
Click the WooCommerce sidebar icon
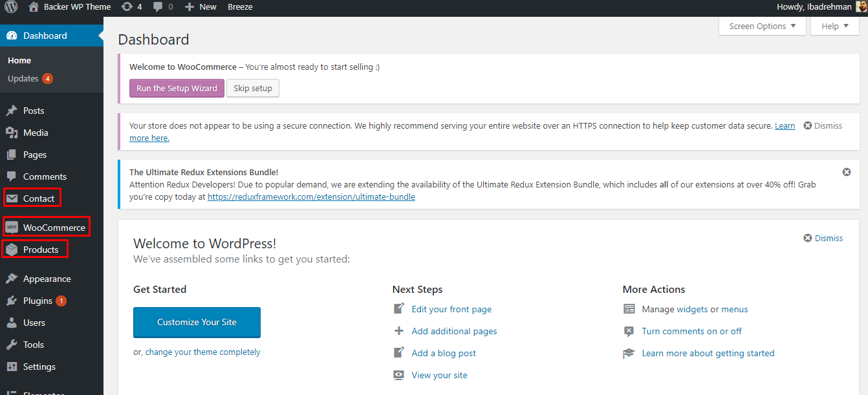[12, 228]
